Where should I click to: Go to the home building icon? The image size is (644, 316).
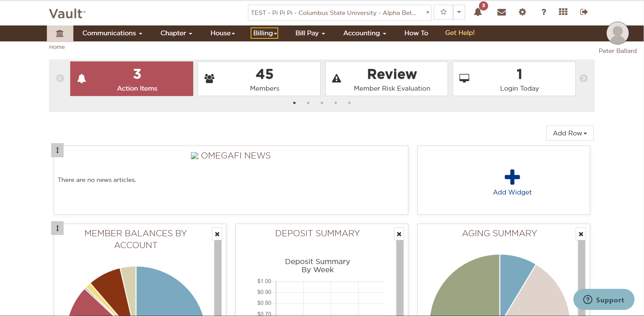tap(60, 33)
